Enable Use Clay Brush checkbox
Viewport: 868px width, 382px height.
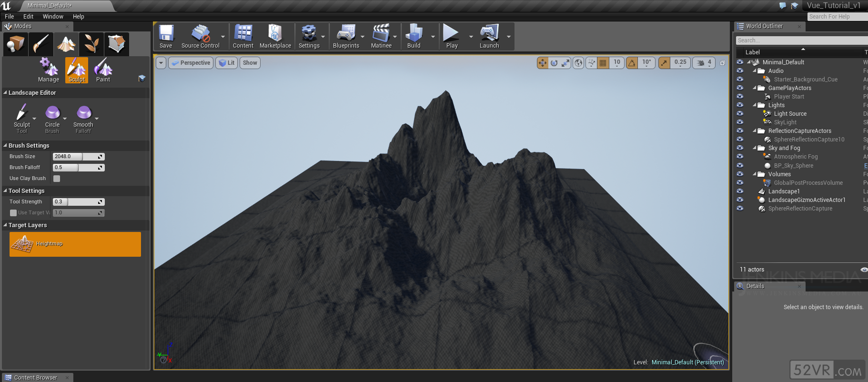coord(57,179)
